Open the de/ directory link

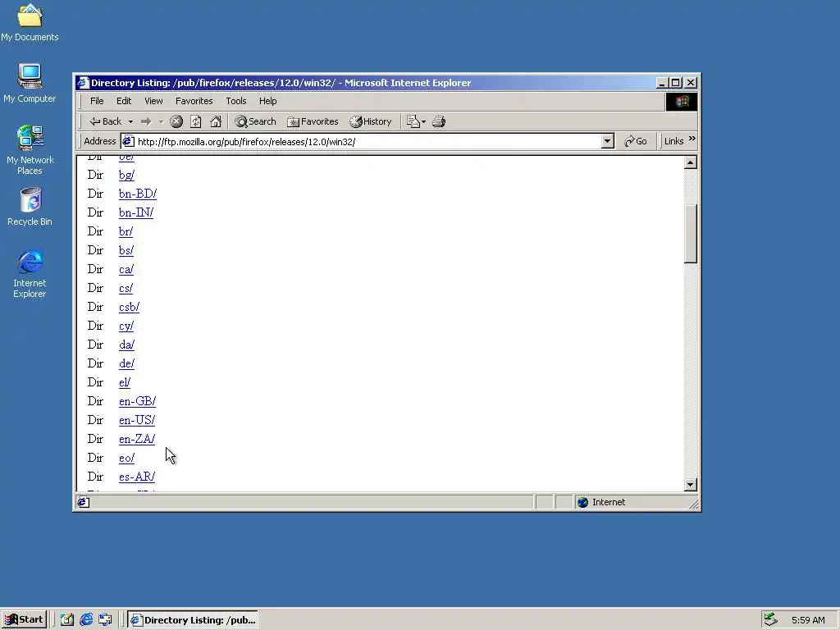coord(126,363)
